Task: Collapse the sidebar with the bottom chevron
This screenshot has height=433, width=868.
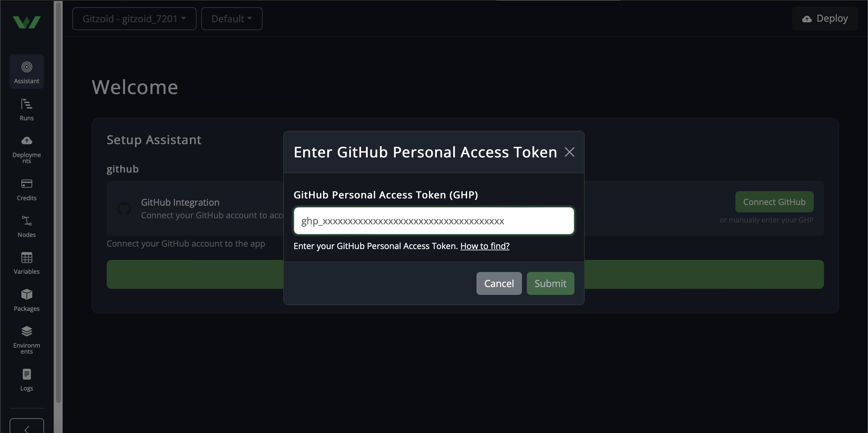Action: coord(27,427)
